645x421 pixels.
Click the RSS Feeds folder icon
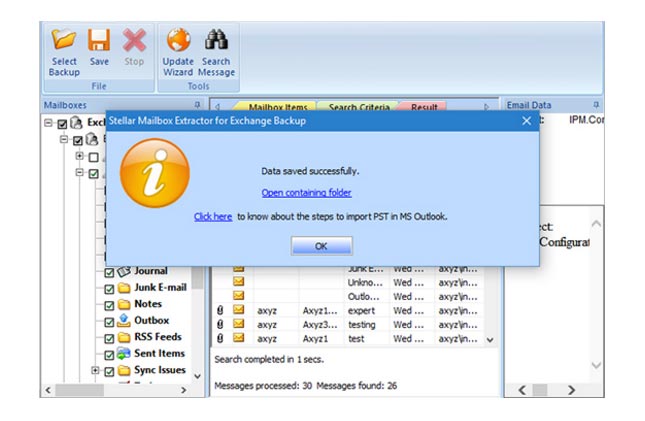124,337
